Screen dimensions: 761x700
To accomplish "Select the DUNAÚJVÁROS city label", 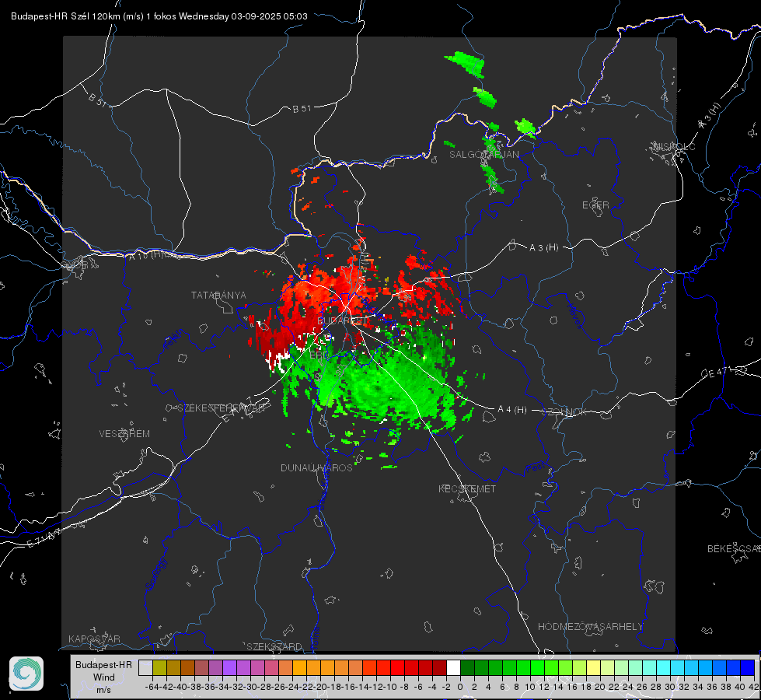I will 316,467.
